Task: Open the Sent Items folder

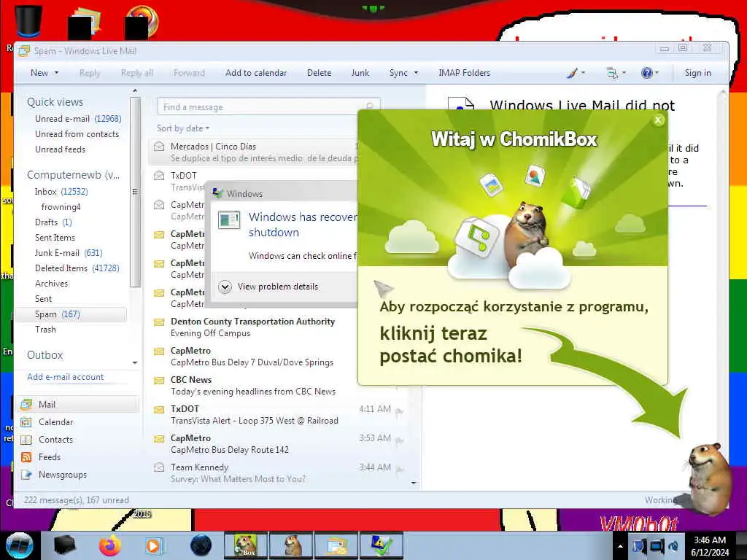Action: pyautogui.click(x=55, y=237)
